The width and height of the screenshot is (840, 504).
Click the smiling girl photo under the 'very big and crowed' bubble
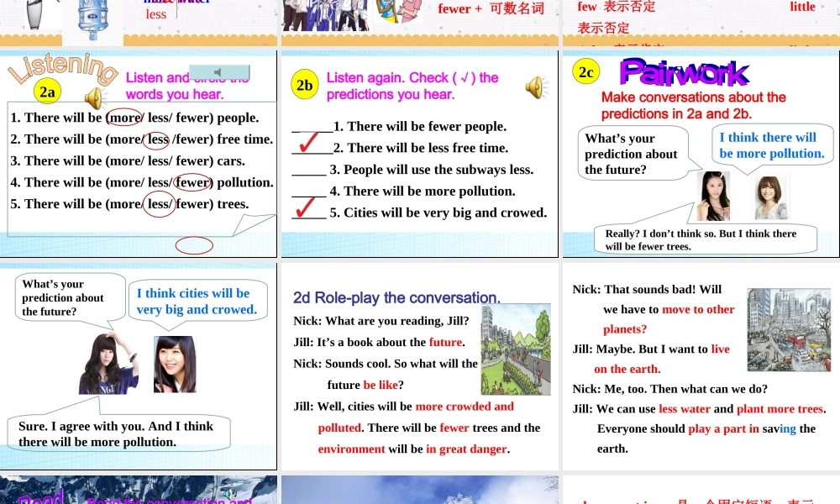[175, 365]
